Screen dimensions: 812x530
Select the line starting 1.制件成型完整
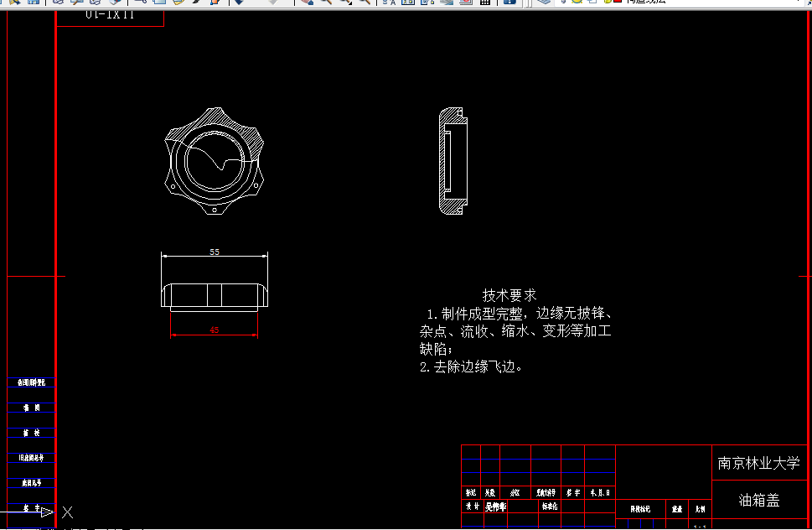pyautogui.click(x=520, y=314)
